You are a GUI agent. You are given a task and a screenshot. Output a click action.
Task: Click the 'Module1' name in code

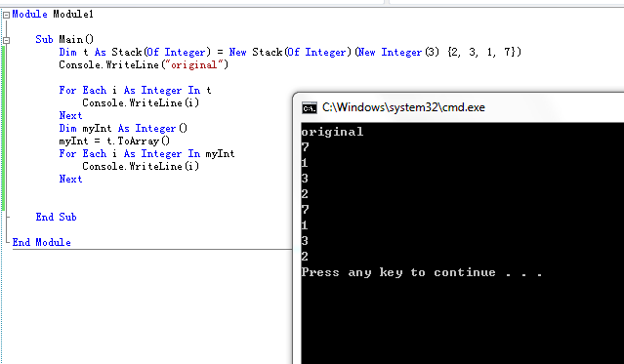click(73, 15)
